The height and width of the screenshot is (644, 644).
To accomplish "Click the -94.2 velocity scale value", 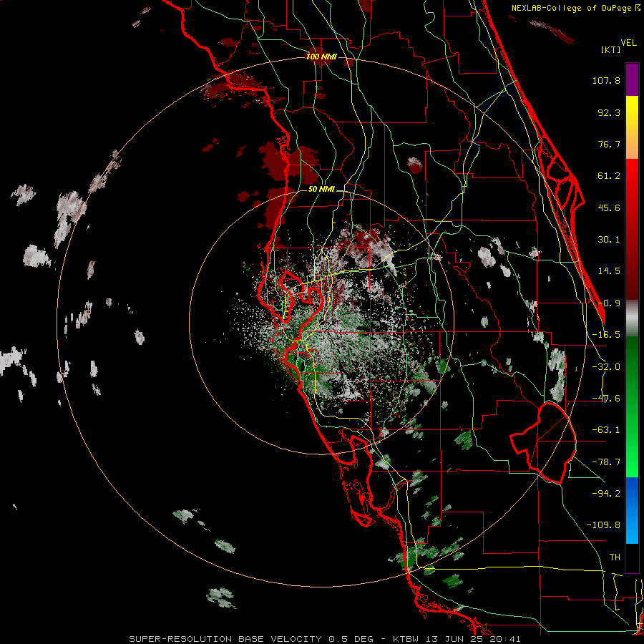I will click(x=606, y=493).
